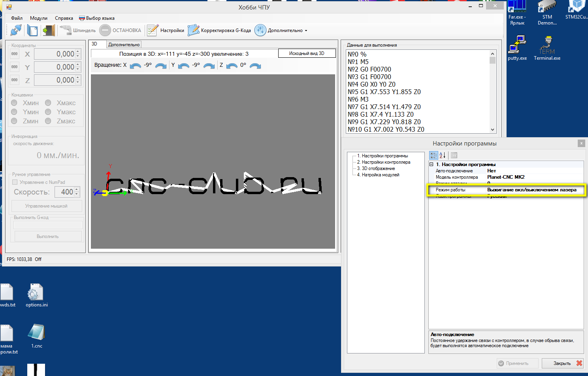This screenshot has height=376, width=588.
Task: Click the Выполнить G-код input field
Action: 48,225
